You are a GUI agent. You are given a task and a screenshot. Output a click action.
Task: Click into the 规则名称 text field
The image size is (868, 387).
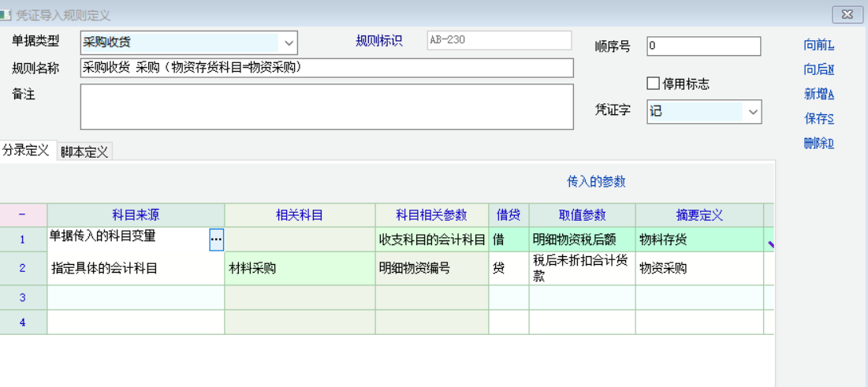pos(326,68)
